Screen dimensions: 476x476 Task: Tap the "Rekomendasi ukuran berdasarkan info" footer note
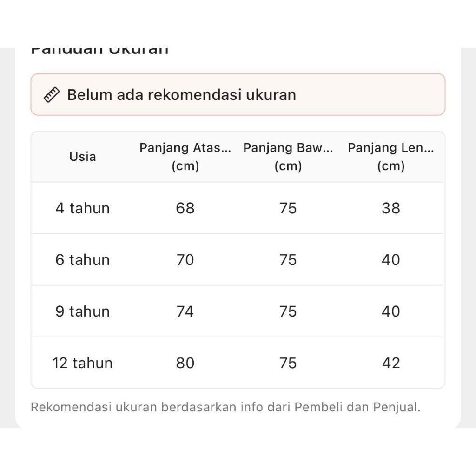click(225, 408)
